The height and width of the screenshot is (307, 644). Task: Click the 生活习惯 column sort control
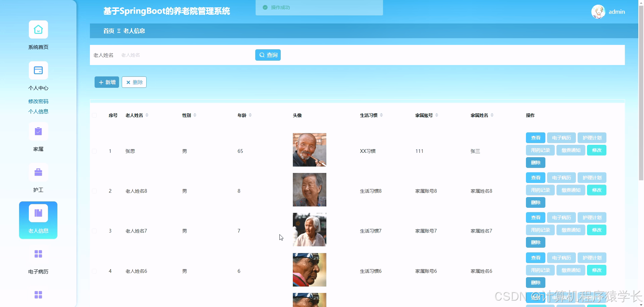point(382,115)
